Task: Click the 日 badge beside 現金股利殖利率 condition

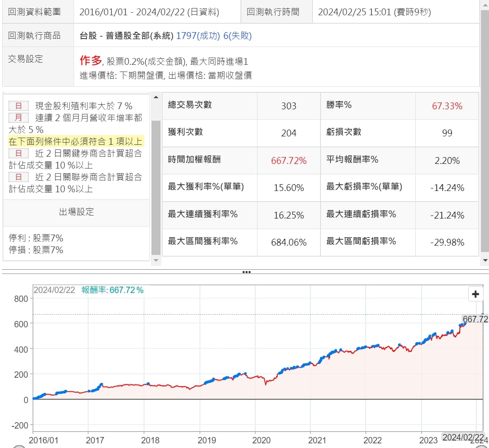Action: tap(19, 106)
